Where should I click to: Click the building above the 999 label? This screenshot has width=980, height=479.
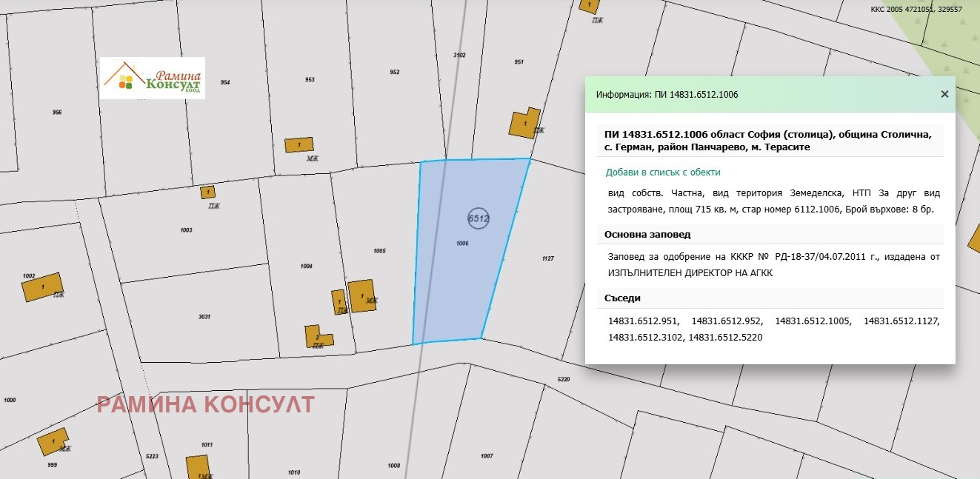click(x=53, y=443)
